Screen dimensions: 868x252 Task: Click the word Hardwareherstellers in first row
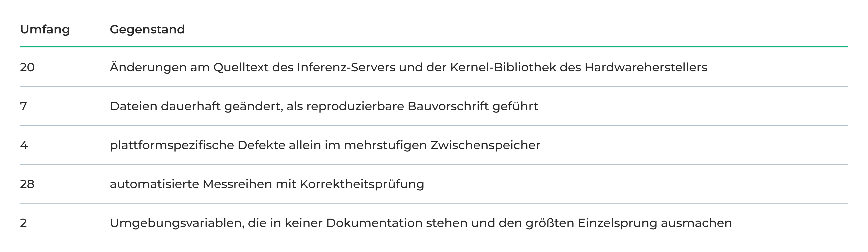(646, 67)
